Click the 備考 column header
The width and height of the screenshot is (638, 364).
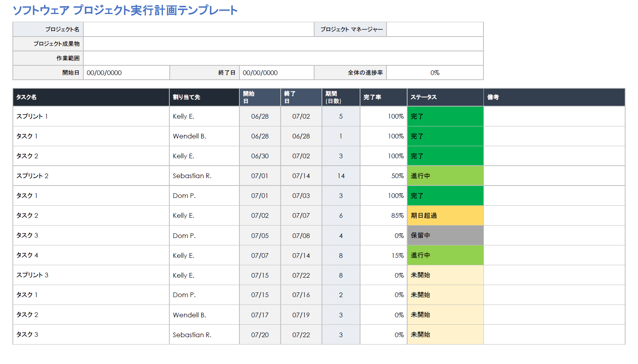pyautogui.click(x=554, y=97)
